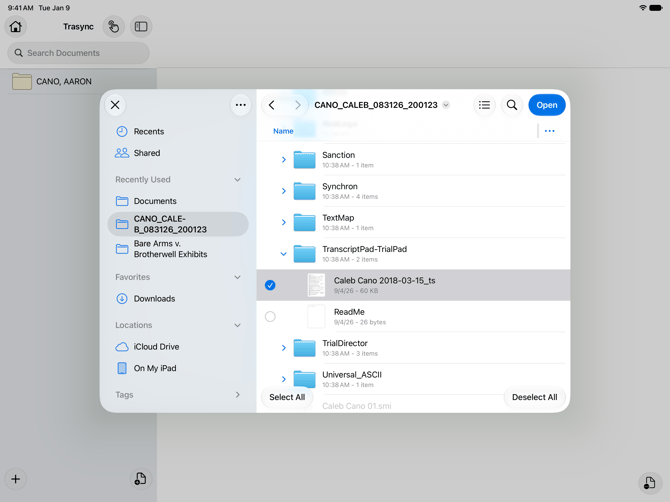Go back with the left chevron
This screenshot has height=502, width=670.
(x=272, y=105)
